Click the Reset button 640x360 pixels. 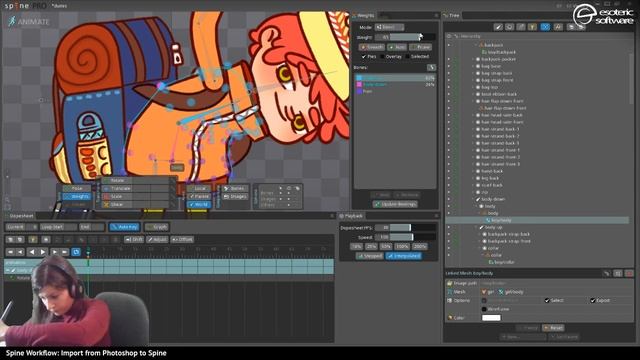pos(553,328)
